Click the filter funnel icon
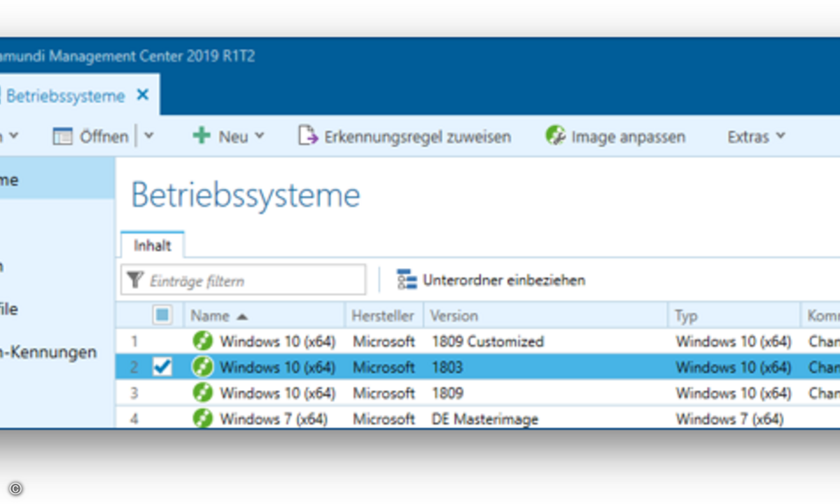The width and height of the screenshot is (840, 504). pos(134,281)
